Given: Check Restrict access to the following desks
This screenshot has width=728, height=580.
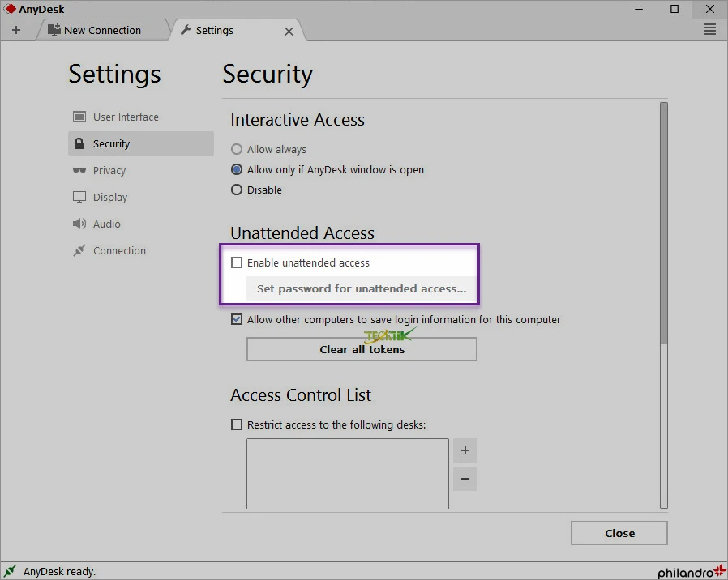Looking at the screenshot, I should pos(237,424).
